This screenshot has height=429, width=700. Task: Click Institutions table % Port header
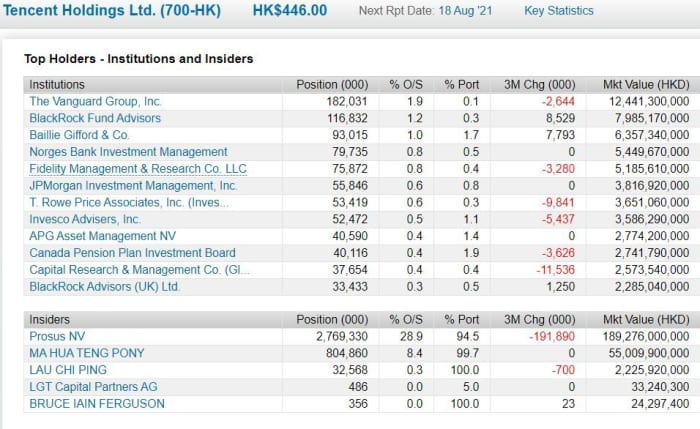pos(462,85)
